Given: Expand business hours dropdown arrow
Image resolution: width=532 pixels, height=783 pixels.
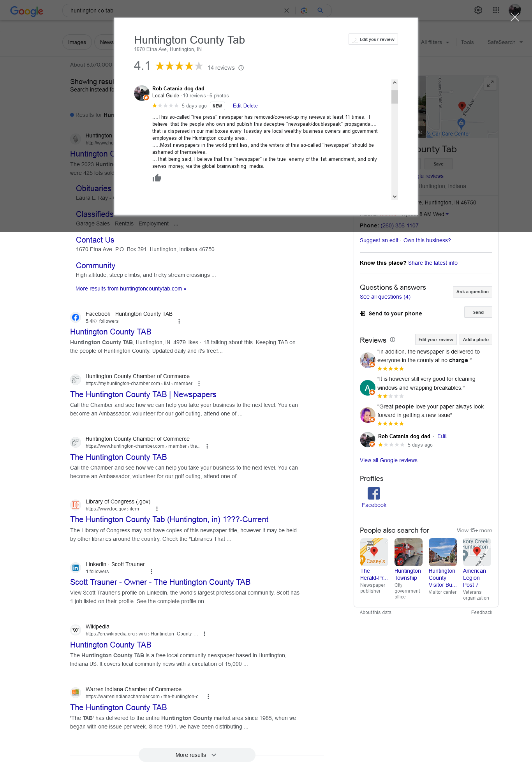Looking at the screenshot, I should point(447,214).
